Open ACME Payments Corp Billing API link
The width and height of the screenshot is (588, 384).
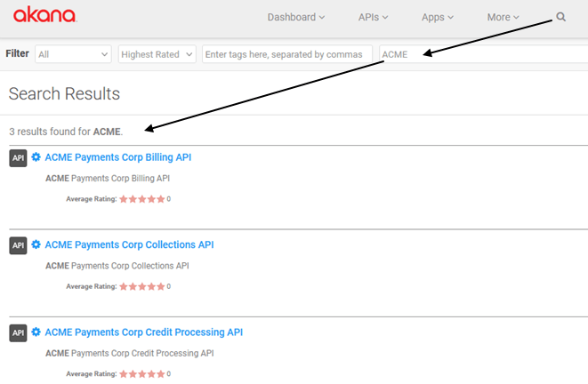[118, 157]
